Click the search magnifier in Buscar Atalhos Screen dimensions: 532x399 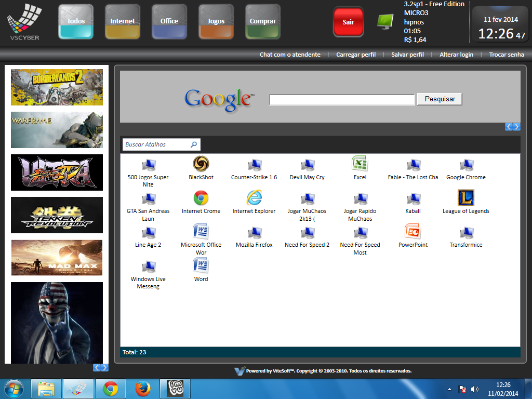(x=194, y=144)
